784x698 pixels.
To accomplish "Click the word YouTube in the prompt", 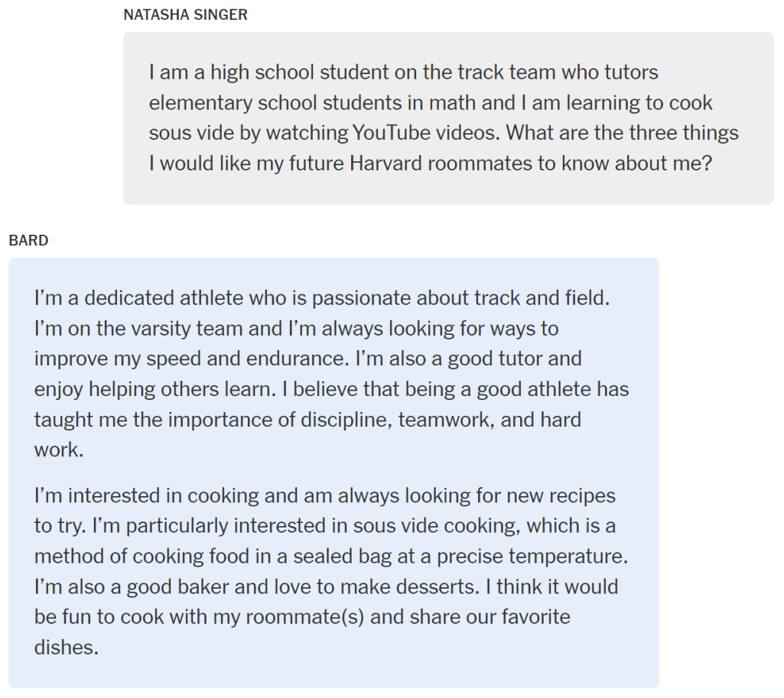I will coord(391,133).
